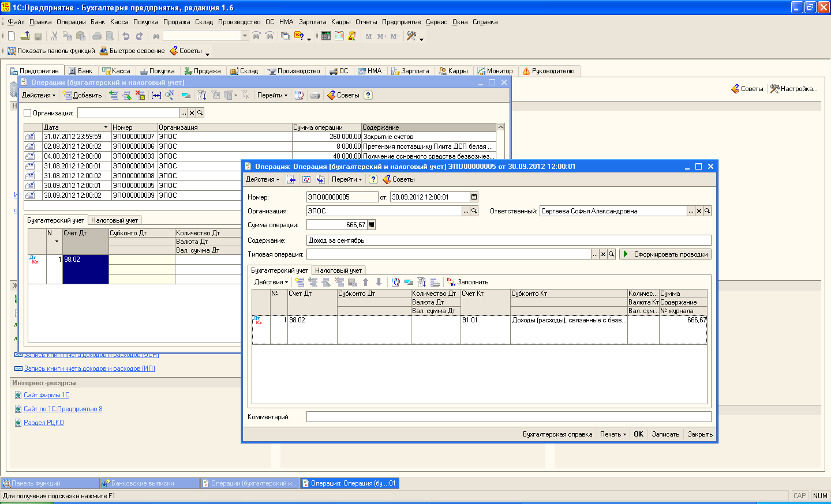The image size is (831, 504).
Task: Click the printer icon in Операции list toolbar
Action: [x=315, y=95]
